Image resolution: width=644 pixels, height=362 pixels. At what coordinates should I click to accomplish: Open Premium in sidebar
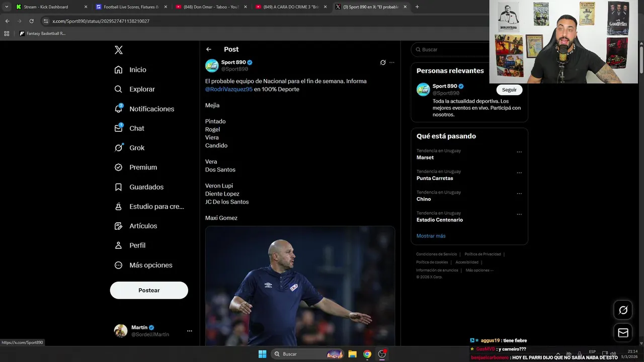135,167
